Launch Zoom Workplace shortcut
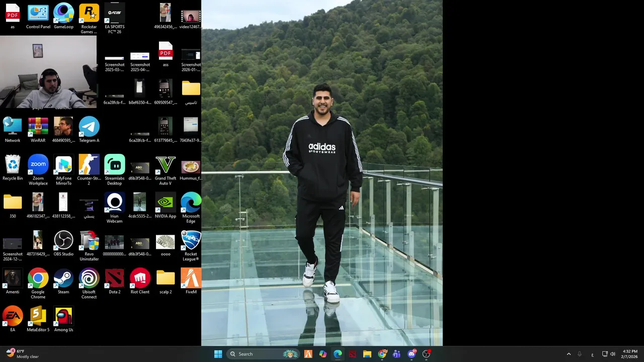Screen dimensions: 644x362 point(38,170)
